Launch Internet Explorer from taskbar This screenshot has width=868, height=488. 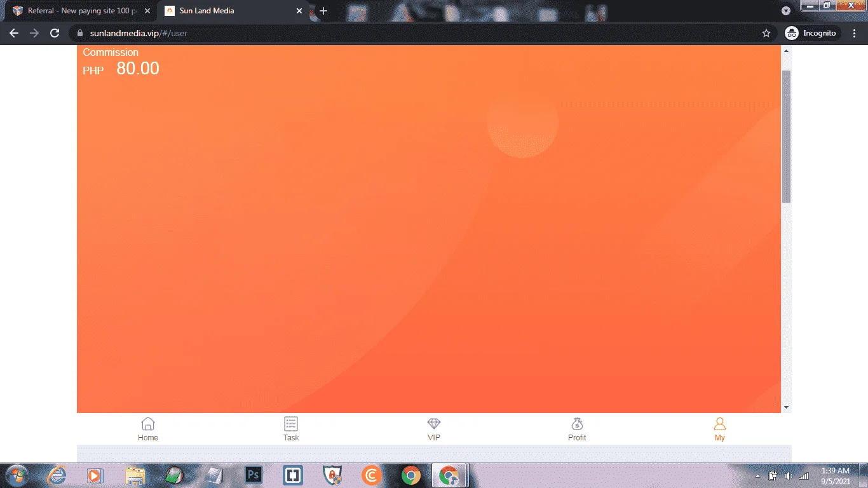57,475
